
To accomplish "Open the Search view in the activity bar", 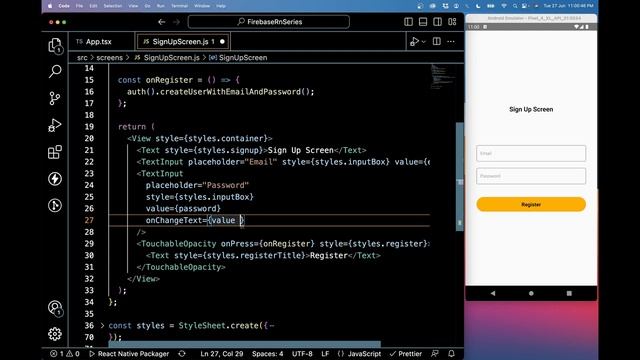I will [55, 71].
